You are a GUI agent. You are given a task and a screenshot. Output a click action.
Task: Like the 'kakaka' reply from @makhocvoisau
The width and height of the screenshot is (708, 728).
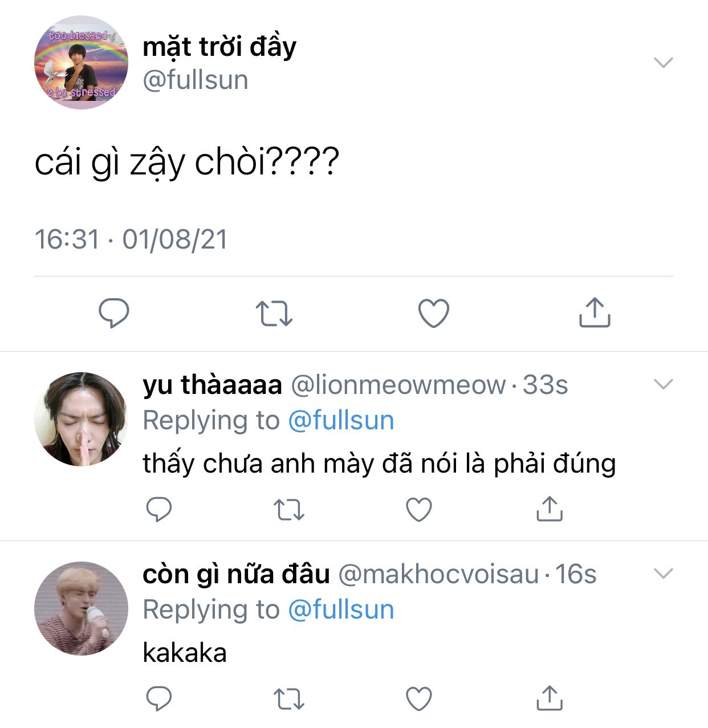tap(419, 699)
